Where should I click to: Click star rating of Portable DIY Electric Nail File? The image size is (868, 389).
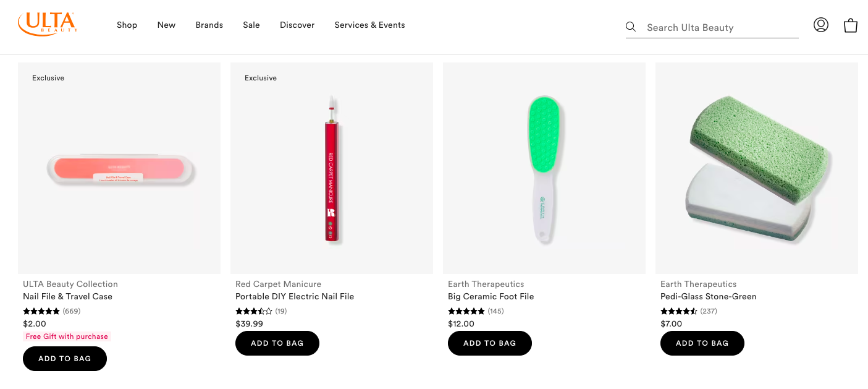coord(254,311)
